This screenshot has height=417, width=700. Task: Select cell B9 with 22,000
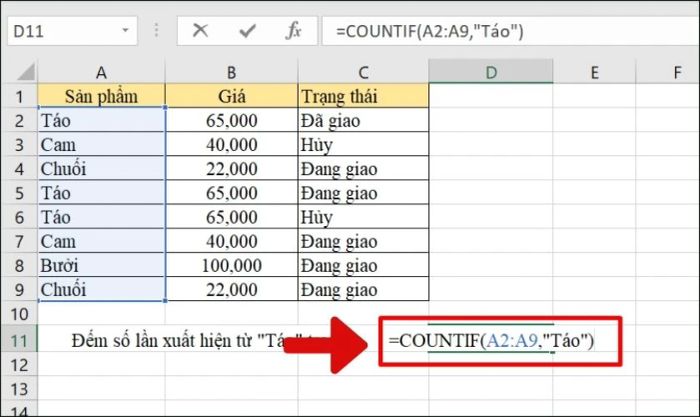pos(231,289)
